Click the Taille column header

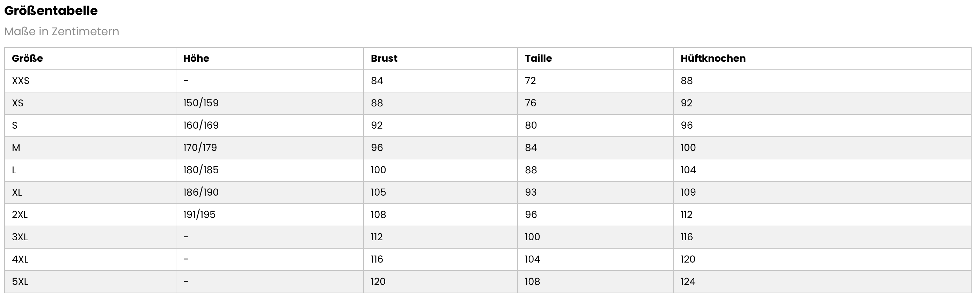pyautogui.click(x=538, y=58)
